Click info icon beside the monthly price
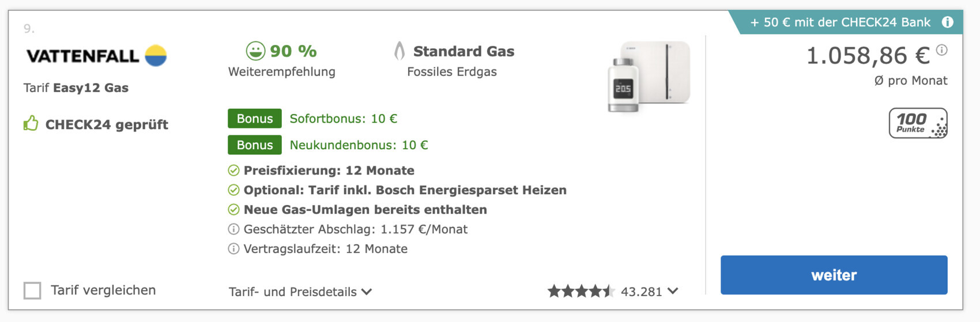Screen dimensions: 980x322 [942, 50]
